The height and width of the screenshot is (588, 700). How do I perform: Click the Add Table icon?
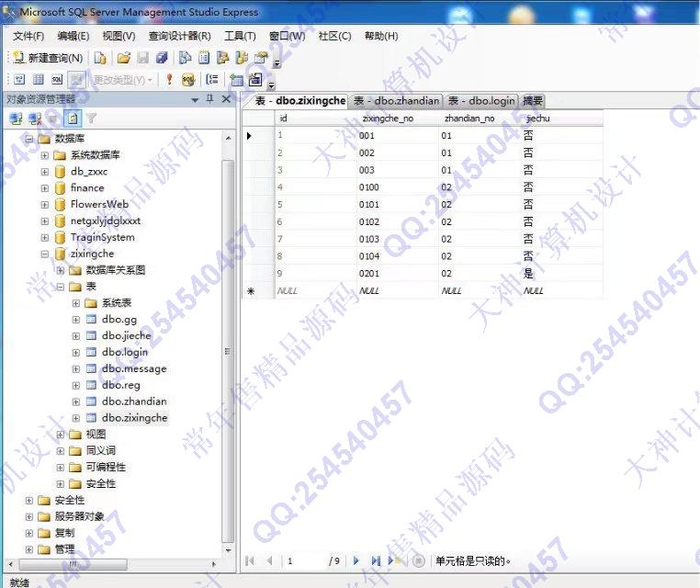pos(236,79)
